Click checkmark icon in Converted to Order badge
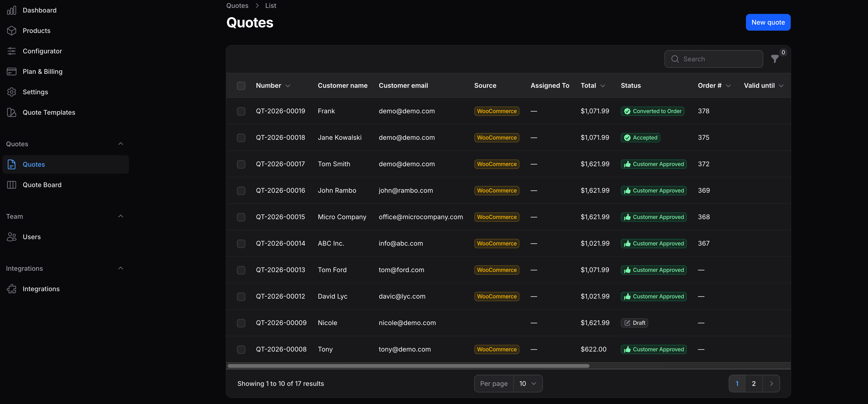Viewport: 868px width, 404px height. (627, 111)
